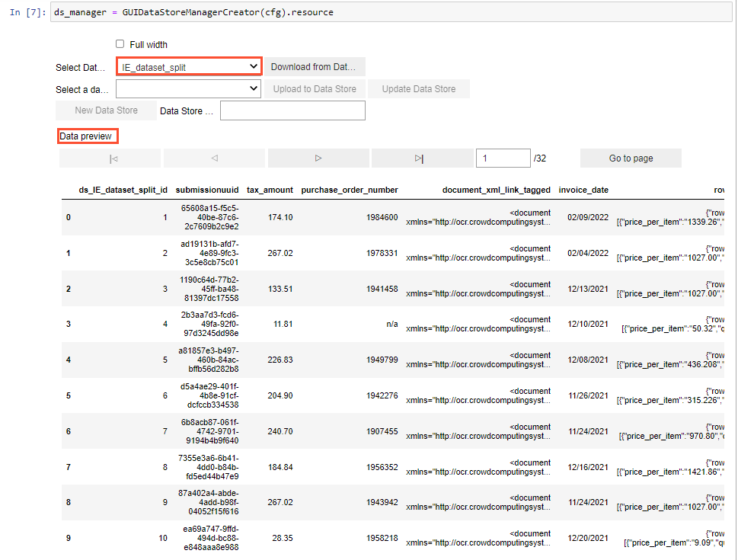Focus the Data Store name input field
Viewport: 738px width, 560px height.
click(292, 110)
